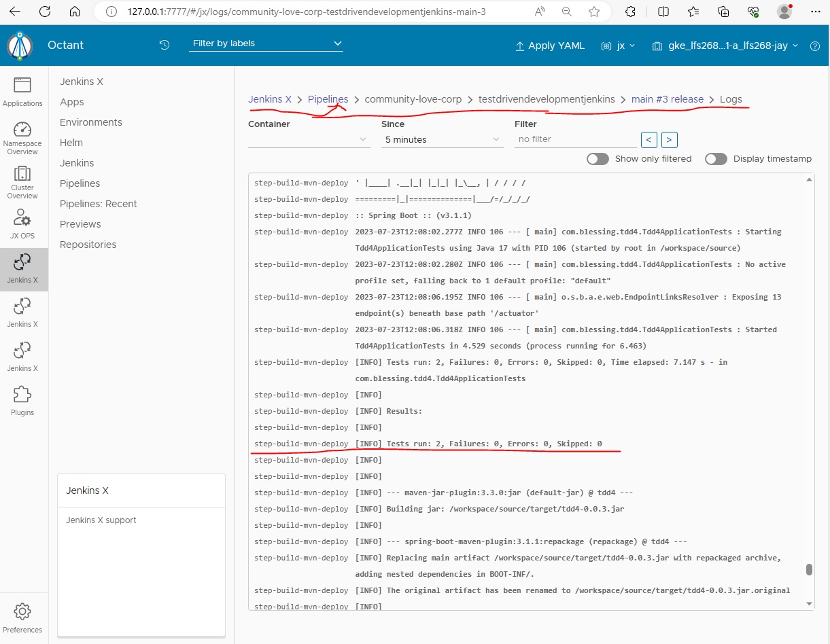This screenshot has width=830, height=644.
Task: Open Preferences gear icon
Action: click(x=22, y=617)
